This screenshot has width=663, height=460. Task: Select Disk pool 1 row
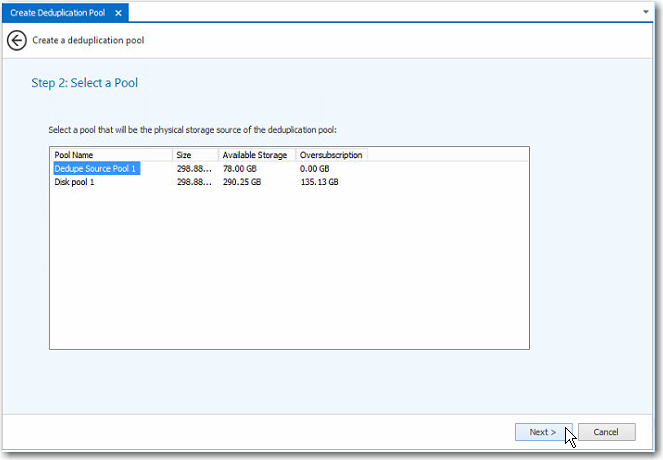(289, 182)
